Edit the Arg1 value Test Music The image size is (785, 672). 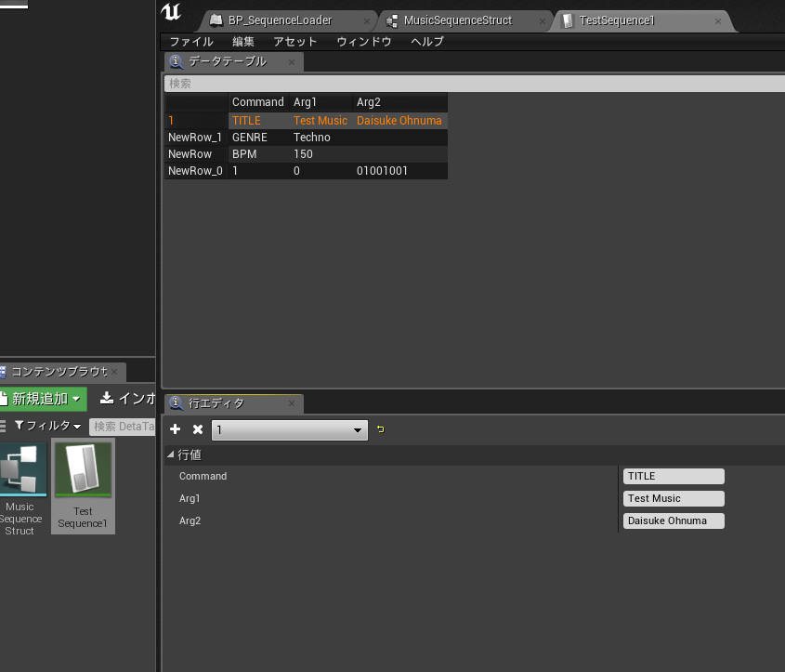pyautogui.click(x=674, y=498)
